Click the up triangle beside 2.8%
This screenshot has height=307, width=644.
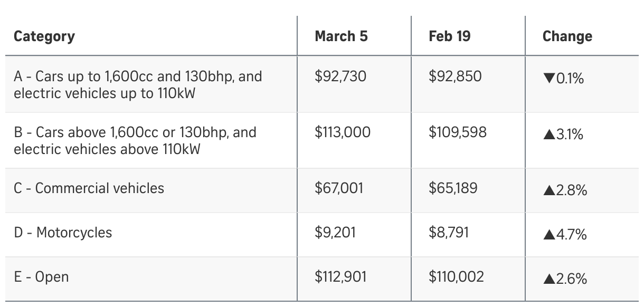(549, 191)
